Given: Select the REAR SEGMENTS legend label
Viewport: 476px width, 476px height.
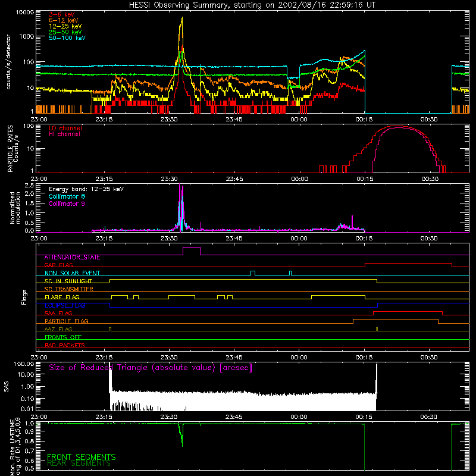Looking at the screenshot, I should click(79, 464).
